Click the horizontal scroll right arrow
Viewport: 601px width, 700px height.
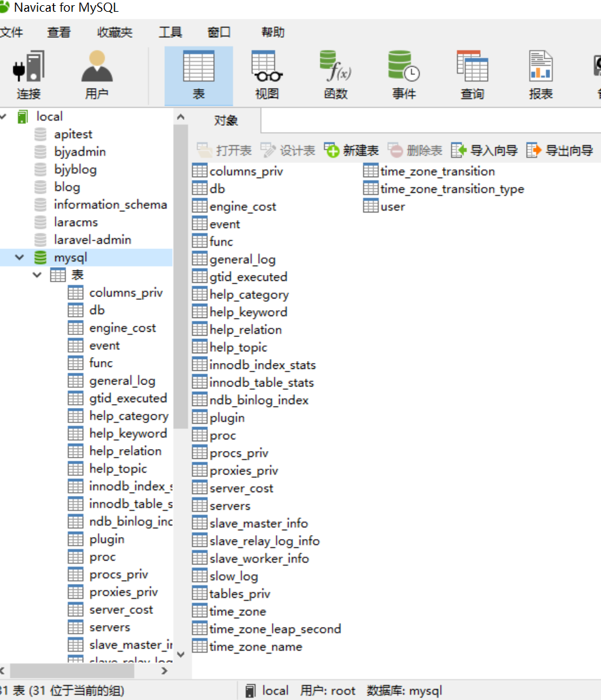pos(164,671)
